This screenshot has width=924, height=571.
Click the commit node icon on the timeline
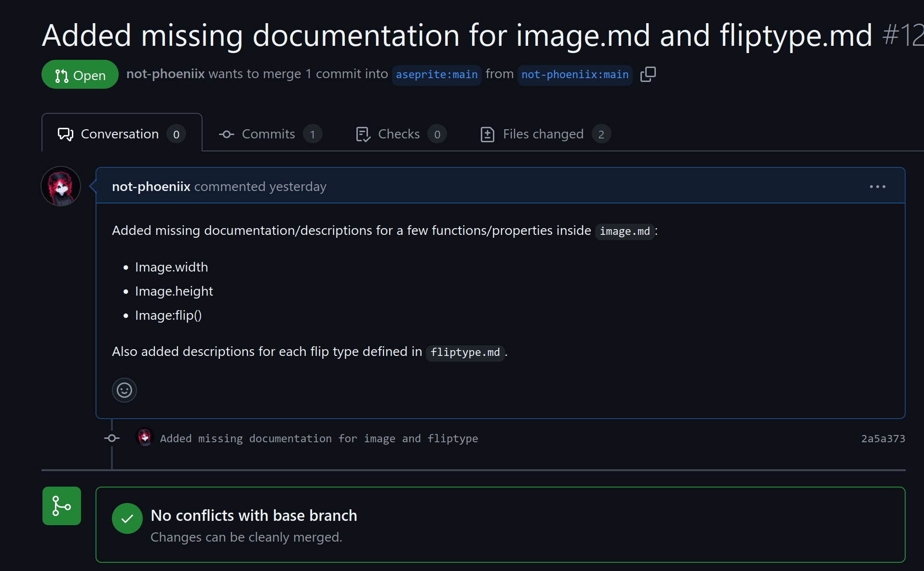tap(112, 438)
